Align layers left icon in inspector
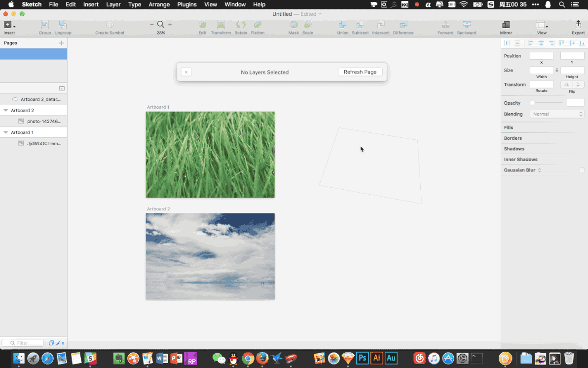Viewport: 588px width, 368px height. [x=531, y=43]
